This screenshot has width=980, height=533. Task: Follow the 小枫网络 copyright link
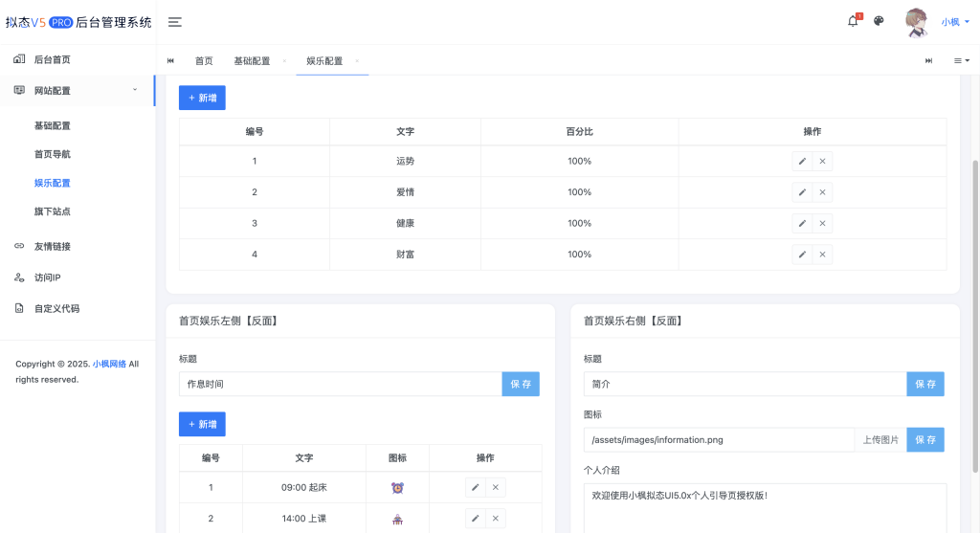109,364
